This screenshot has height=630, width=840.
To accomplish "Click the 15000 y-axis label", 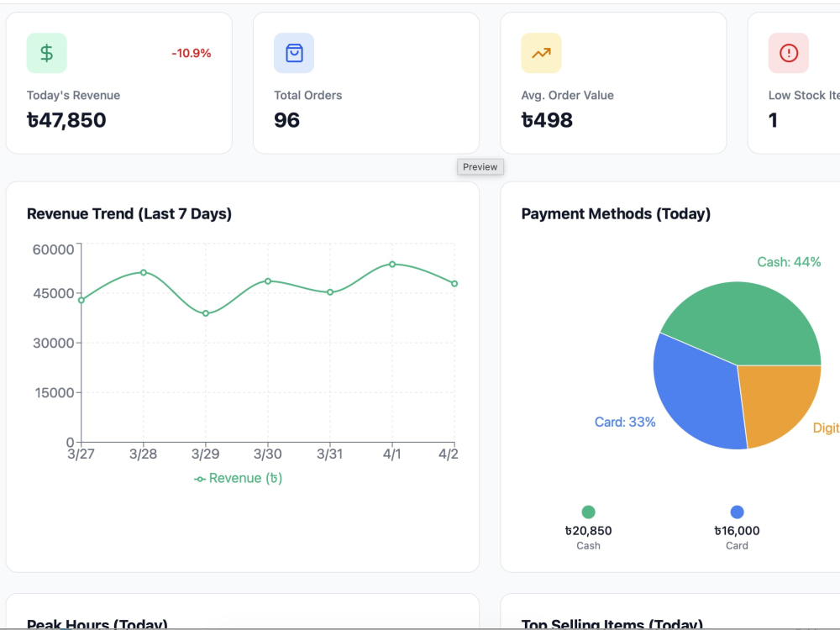I will click(54, 393).
